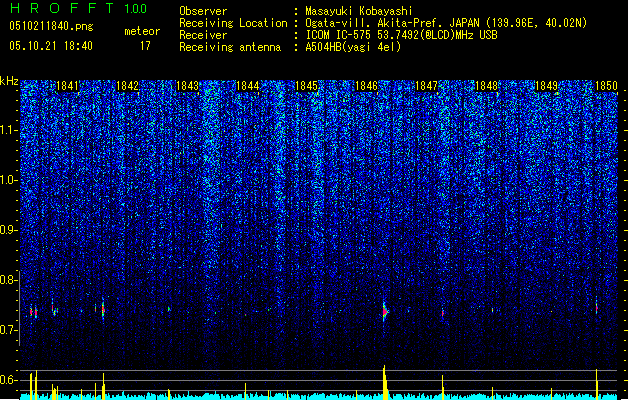Screen dimensions: 629x400
Task: Click the 1.1 kHz frequency axis label
Action: (8, 130)
